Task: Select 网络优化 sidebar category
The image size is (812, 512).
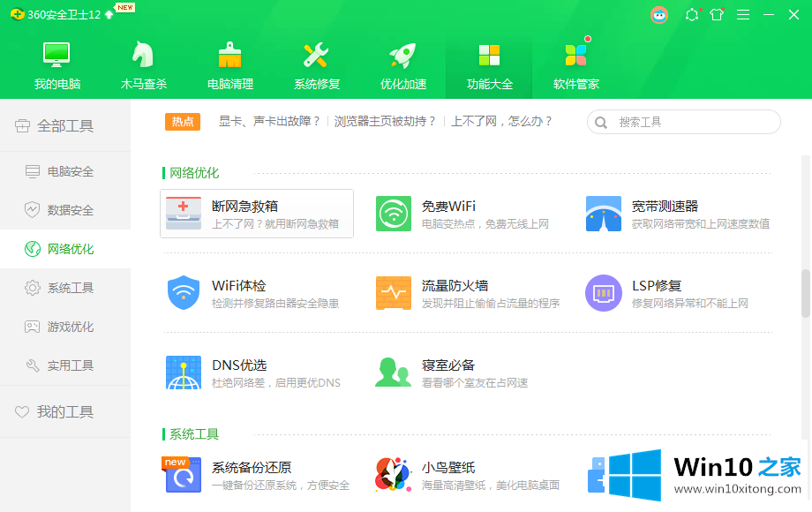Action: point(65,249)
